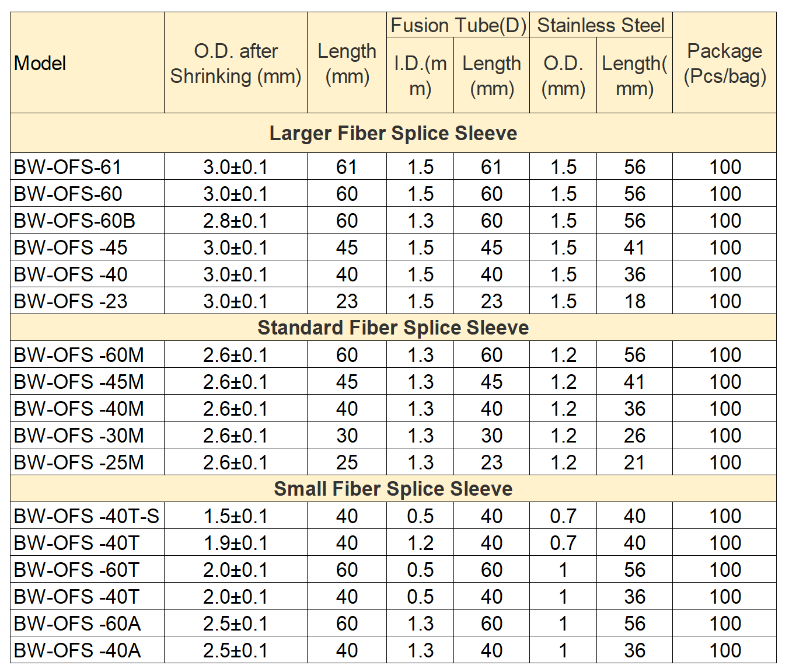Click the Model column header
Screen dimensions: 789x672
40,63
